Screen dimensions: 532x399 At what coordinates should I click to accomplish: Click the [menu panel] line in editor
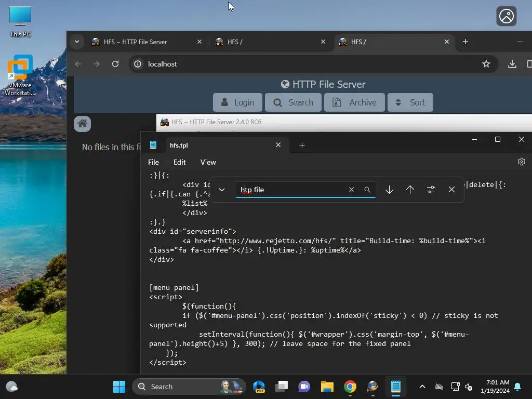coord(174,288)
